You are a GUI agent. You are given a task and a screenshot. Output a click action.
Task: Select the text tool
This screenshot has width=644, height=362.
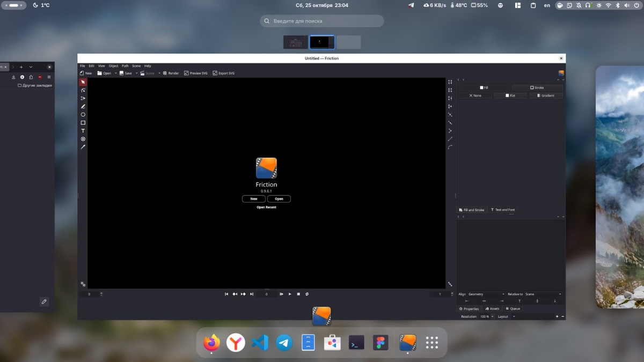tap(83, 131)
